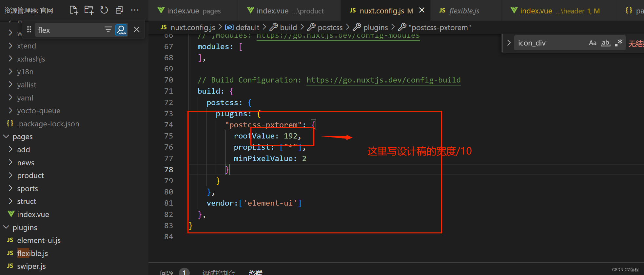Screen dimensions: 644x275
Task: Click the rootValue: 192 code line
Action: 267,136
